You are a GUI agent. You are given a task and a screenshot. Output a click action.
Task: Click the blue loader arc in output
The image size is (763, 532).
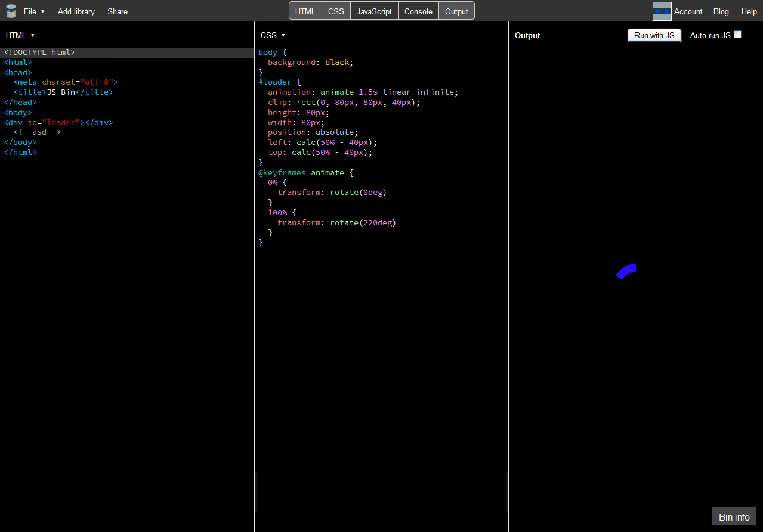point(626,271)
